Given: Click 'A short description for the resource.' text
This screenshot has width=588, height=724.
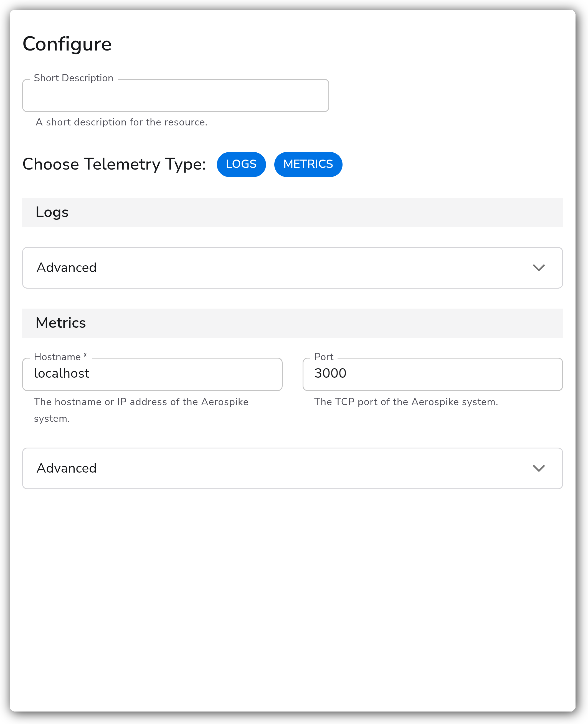Looking at the screenshot, I should (x=121, y=122).
